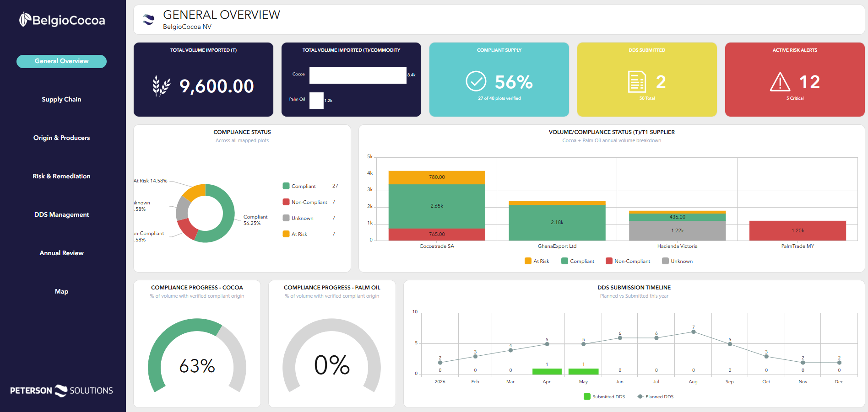Image resolution: width=868 pixels, height=412 pixels.
Task: Click the Peterson Solutions logo at the sidebar bottom
Action: tap(61, 391)
